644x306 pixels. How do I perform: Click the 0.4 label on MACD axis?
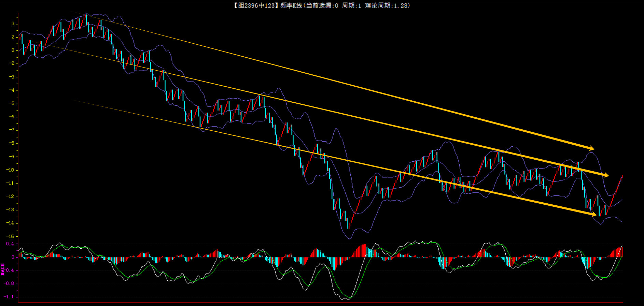[10, 244]
